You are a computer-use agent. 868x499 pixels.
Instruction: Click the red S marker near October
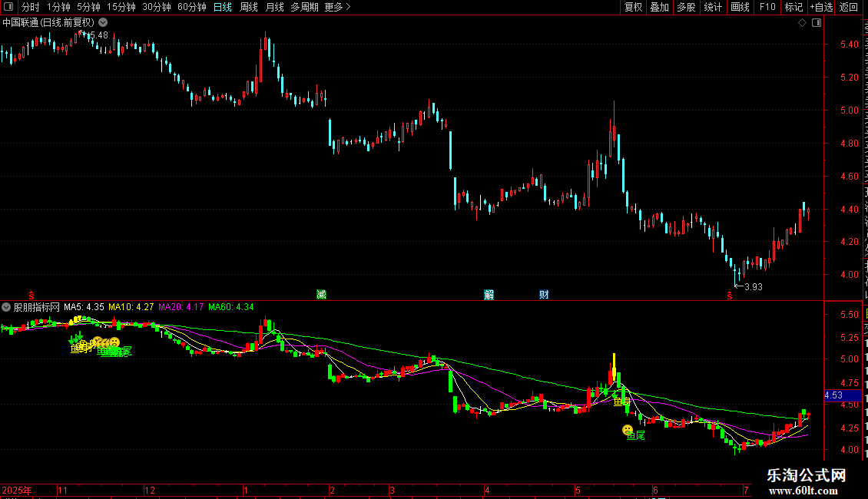pos(31,296)
